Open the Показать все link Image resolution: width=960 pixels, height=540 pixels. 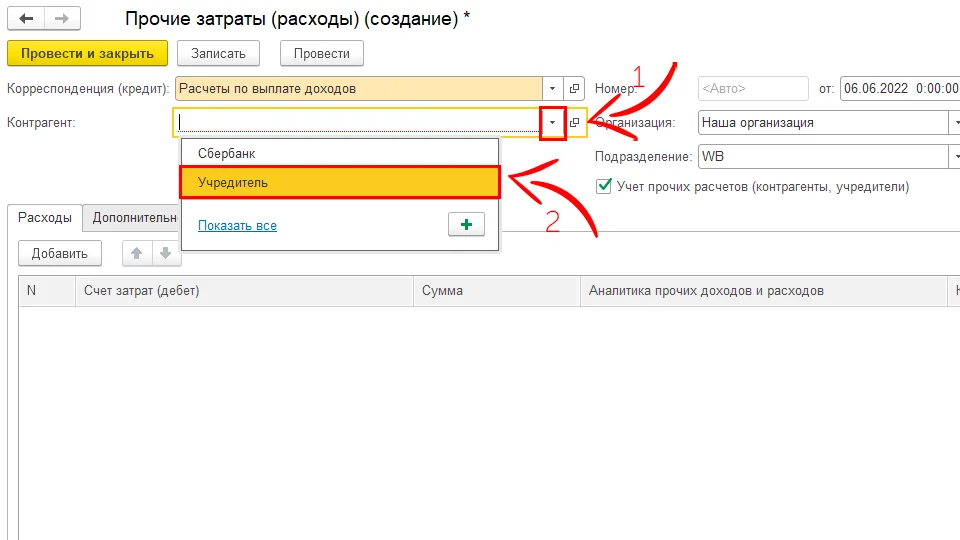(237, 226)
